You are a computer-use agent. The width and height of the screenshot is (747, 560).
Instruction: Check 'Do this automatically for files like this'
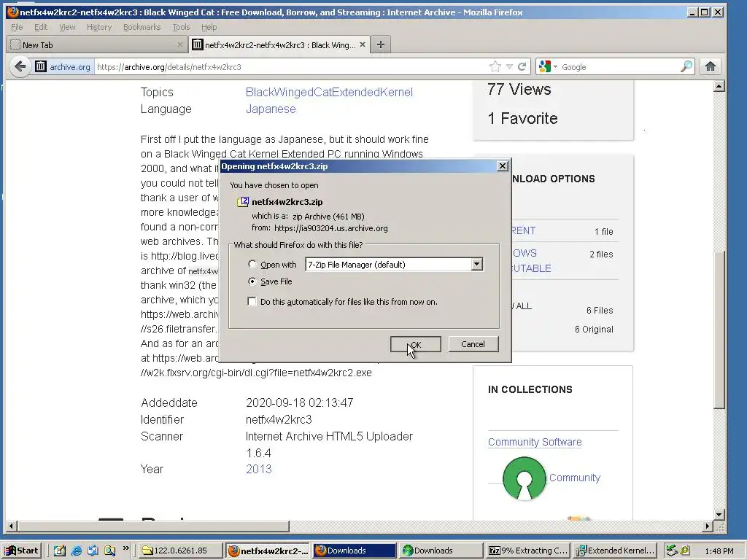pyautogui.click(x=252, y=301)
